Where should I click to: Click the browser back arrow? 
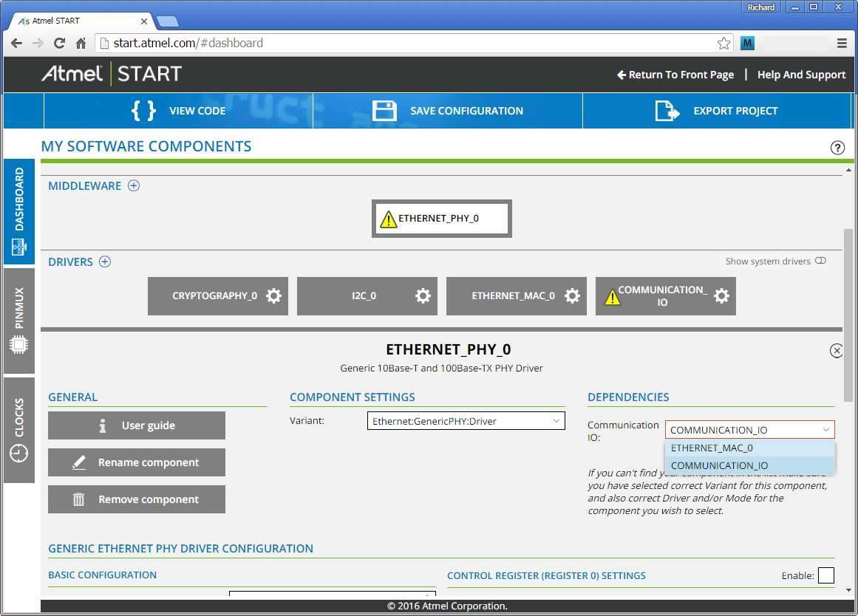16,44
